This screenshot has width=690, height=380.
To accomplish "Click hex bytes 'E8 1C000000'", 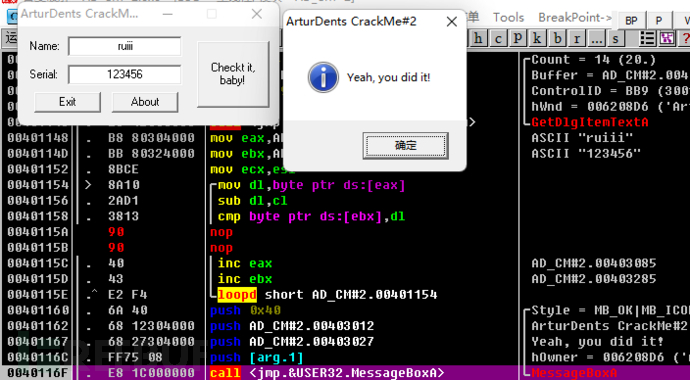I will 151,373.
